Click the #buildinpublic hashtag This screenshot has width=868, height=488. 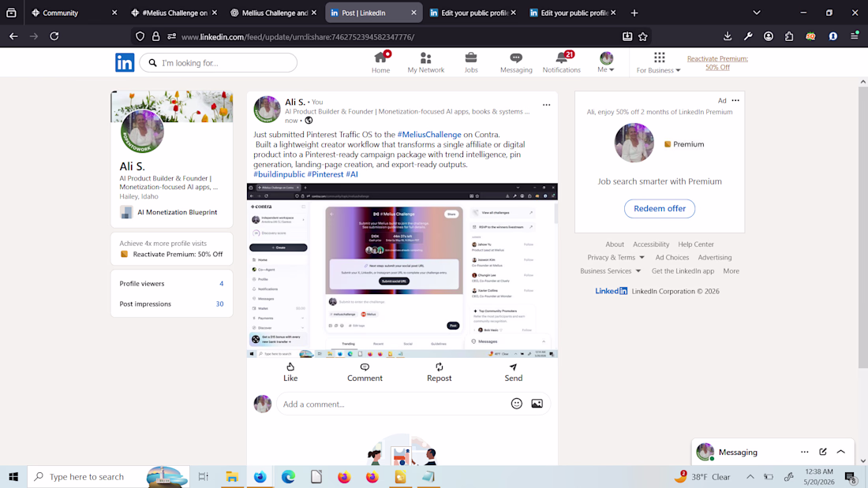pos(279,174)
